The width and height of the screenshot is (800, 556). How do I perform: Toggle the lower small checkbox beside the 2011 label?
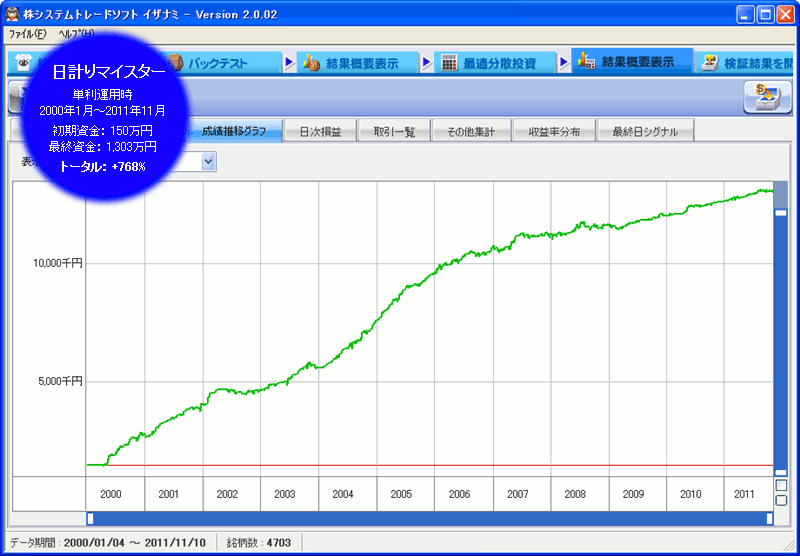(781, 500)
